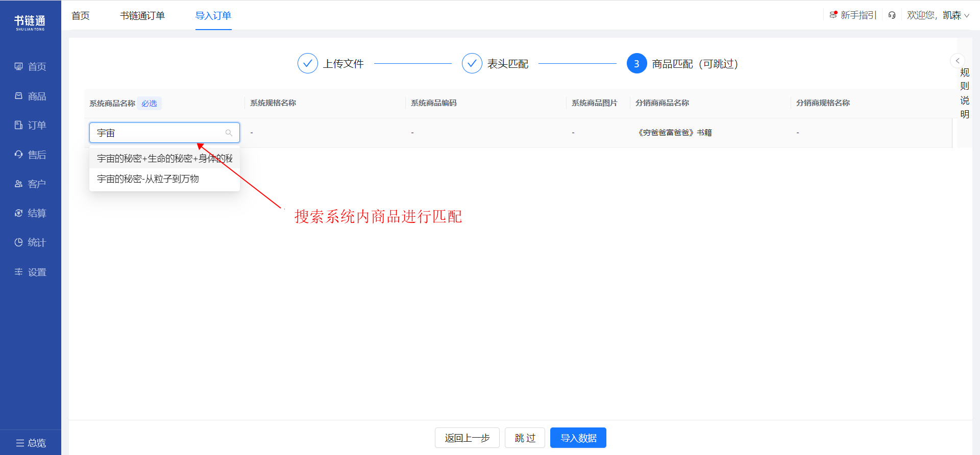The width and height of the screenshot is (980, 455).
Task: Click the 系统规格名称 column header
Action: 273,103
